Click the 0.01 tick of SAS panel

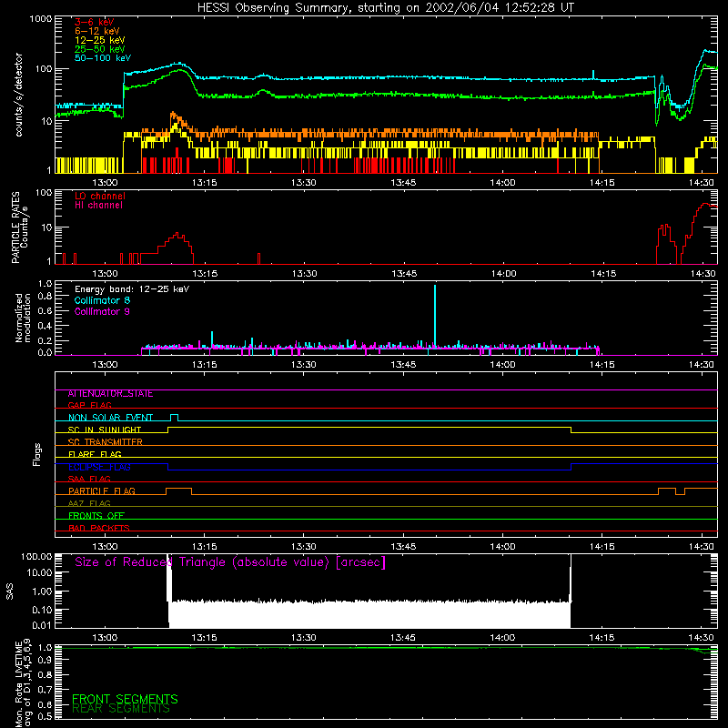click(x=42, y=625)
